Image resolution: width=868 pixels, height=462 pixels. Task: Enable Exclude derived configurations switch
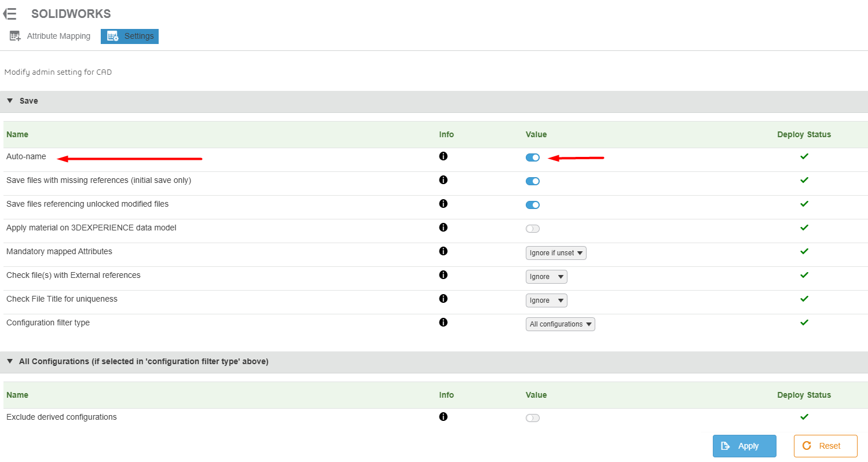tap(533, 418)
